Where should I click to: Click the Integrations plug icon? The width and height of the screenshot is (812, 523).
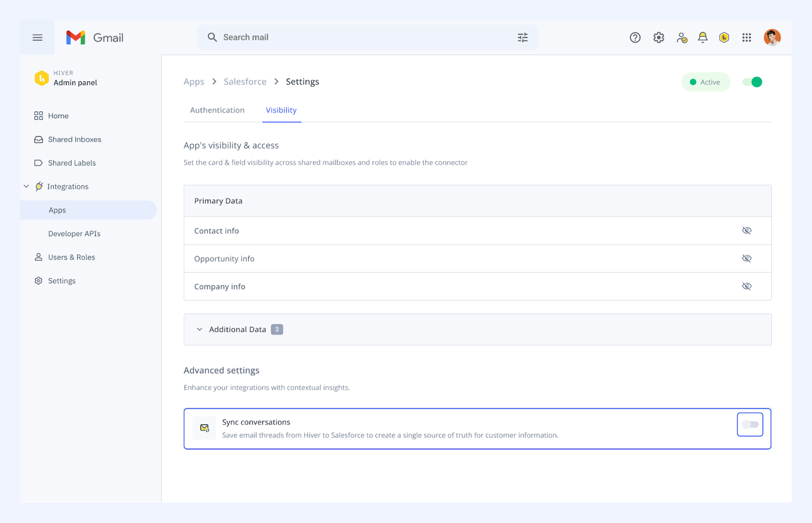[x=39, y=186]
